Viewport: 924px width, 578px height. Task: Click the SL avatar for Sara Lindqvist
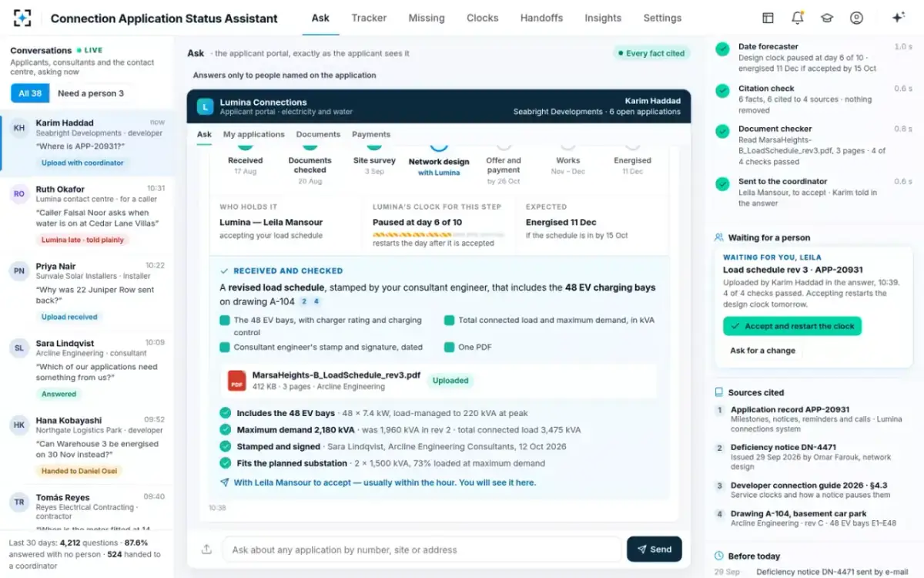click(19, 348)
